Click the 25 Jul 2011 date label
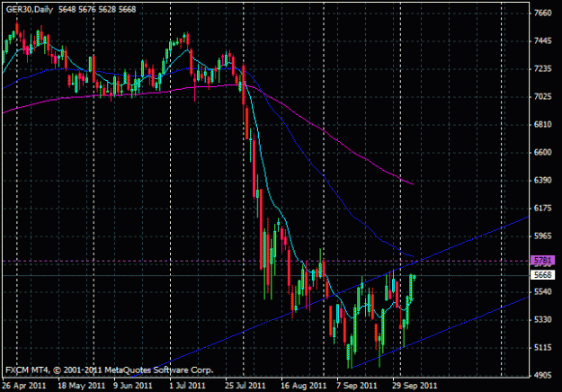562x392 pixels. pos(245,386)
